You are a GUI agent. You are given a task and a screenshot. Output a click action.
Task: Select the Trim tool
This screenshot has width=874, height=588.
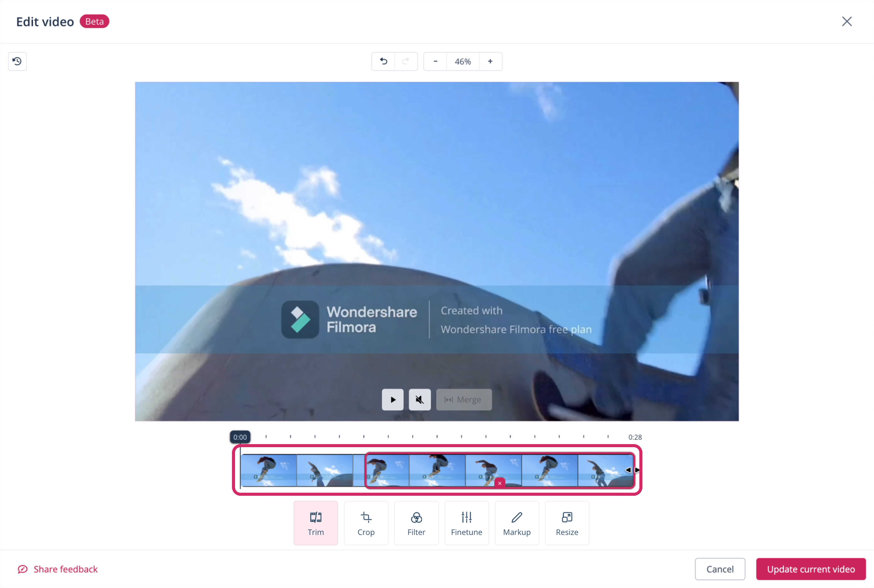pyautogui.click(x=316, y=523)
